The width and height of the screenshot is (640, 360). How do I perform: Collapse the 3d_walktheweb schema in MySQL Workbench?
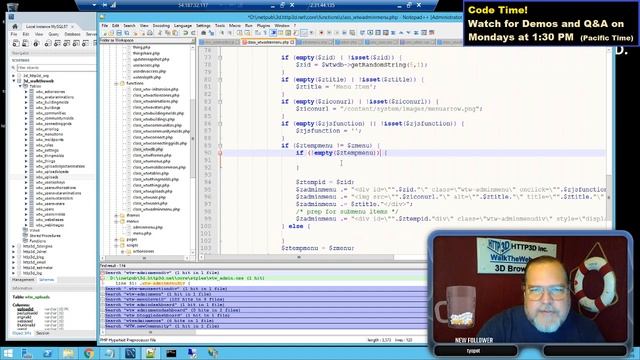tap(14, 81)
